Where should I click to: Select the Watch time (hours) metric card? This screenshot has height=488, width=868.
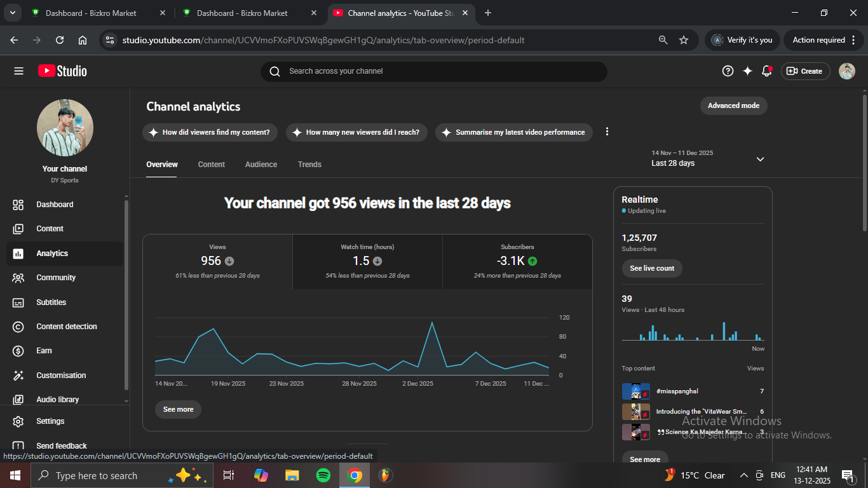coord(367,261)
